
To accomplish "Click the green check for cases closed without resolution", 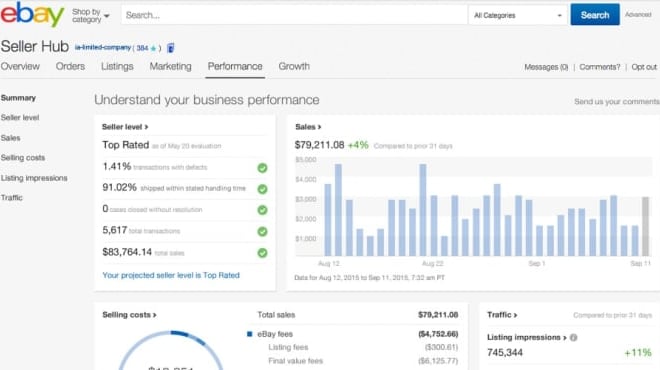I will 262,210.
